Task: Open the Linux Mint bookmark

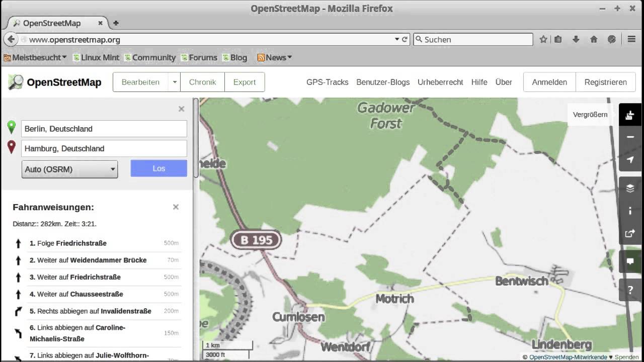Action: coord(96,57)
